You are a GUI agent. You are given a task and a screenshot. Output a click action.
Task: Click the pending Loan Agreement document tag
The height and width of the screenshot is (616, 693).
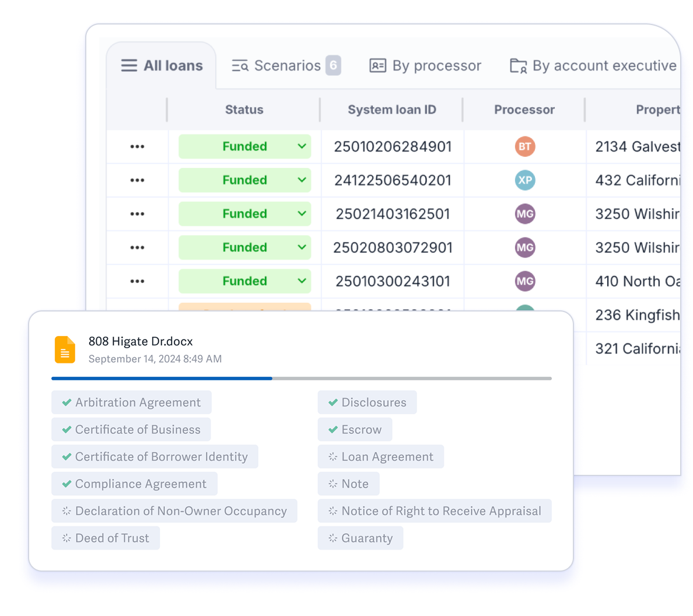pos(380,457)
